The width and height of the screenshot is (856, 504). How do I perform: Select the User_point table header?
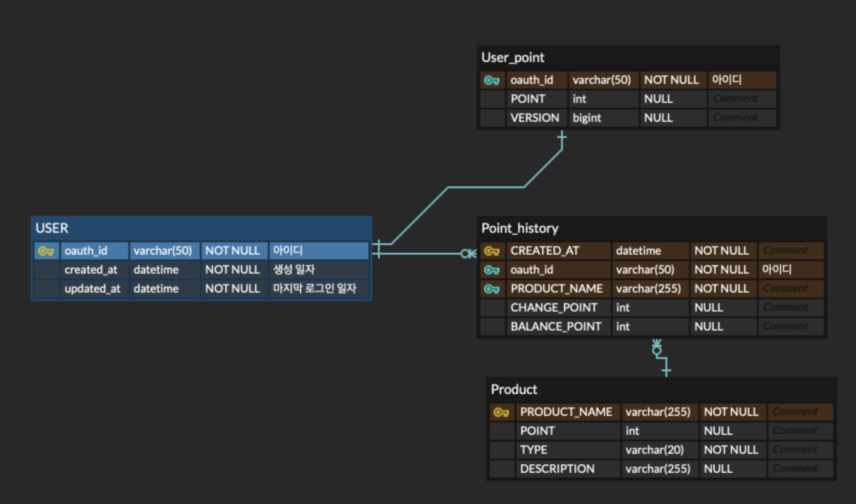tap(513, 58)
